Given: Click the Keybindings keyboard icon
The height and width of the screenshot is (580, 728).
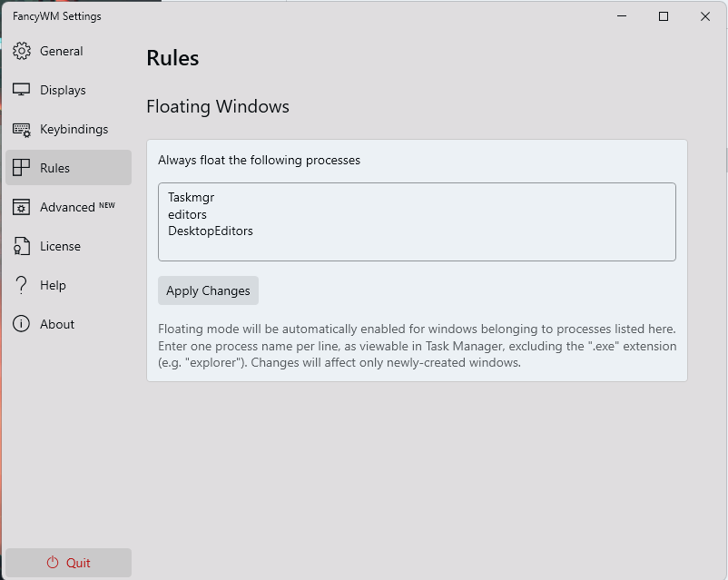Looking at the screenshot, I should 23,129.
